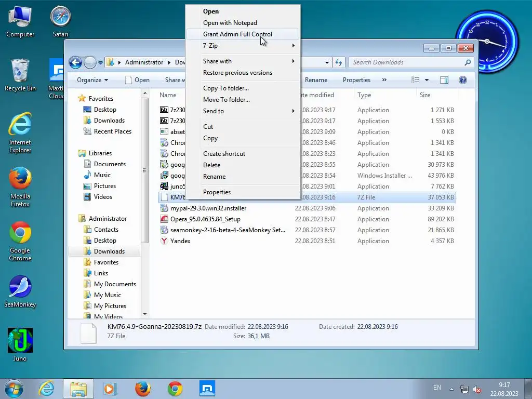Image resolution: width=532 pixels, height=399 pixels.
Task: Click the network tray icon
Action: [464, 390]
